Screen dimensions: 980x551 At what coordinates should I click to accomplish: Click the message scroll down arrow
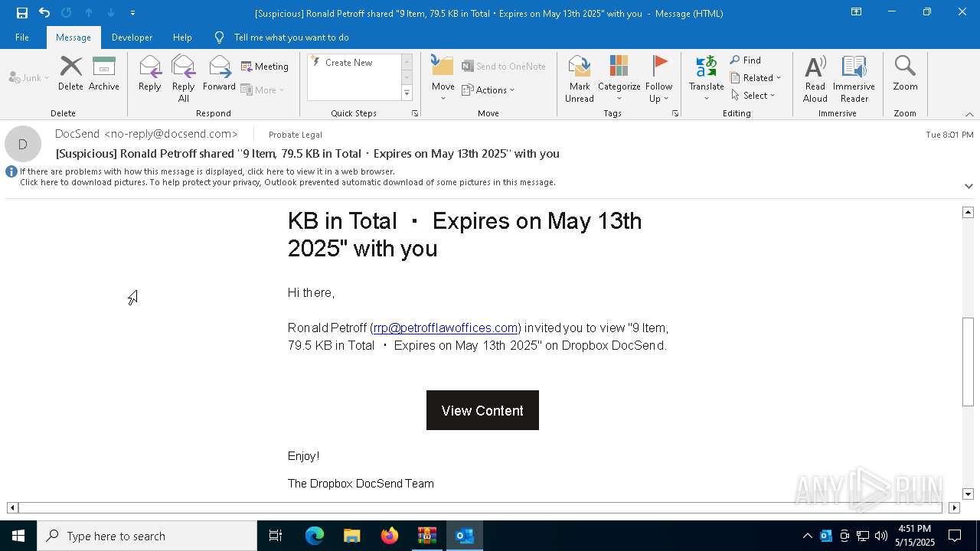[968, 494]
